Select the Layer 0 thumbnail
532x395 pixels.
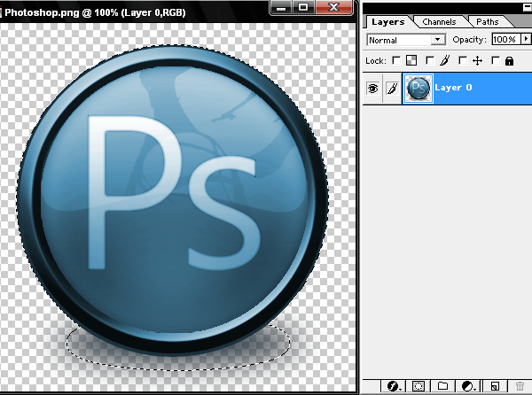coord(418,89)
